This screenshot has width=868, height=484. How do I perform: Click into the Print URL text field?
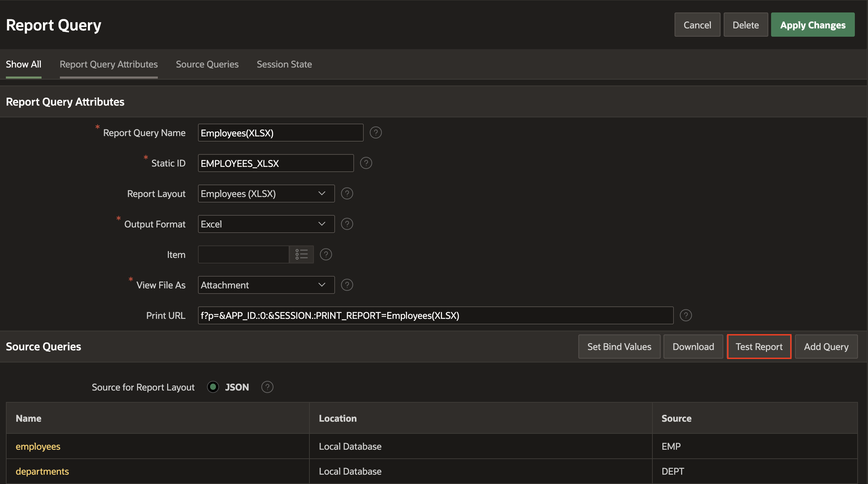[435, 315]
